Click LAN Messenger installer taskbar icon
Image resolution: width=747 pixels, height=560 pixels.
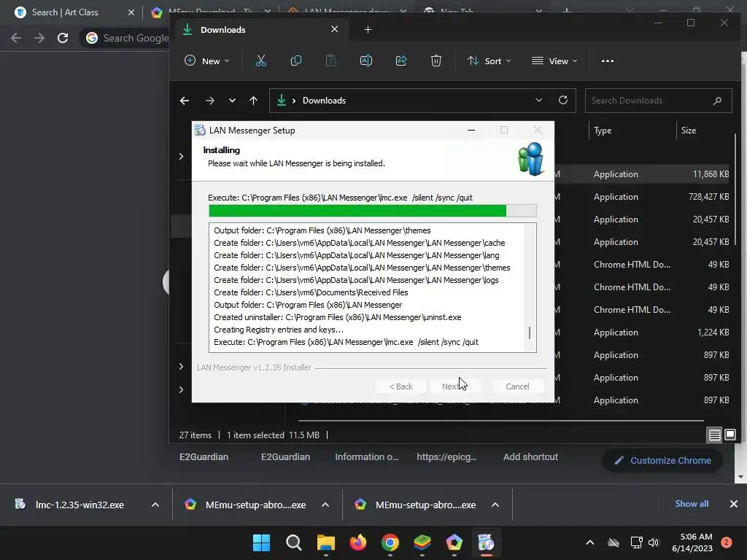point(486,542)
